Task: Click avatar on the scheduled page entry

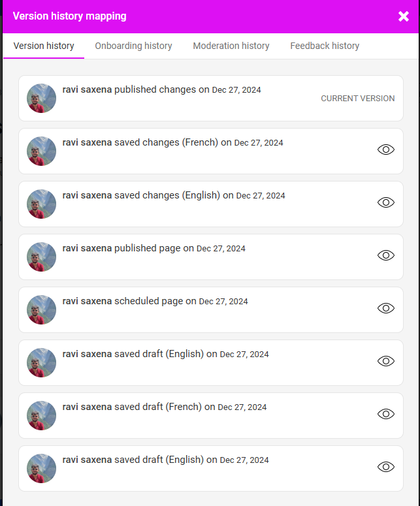Action: point(41,310)
